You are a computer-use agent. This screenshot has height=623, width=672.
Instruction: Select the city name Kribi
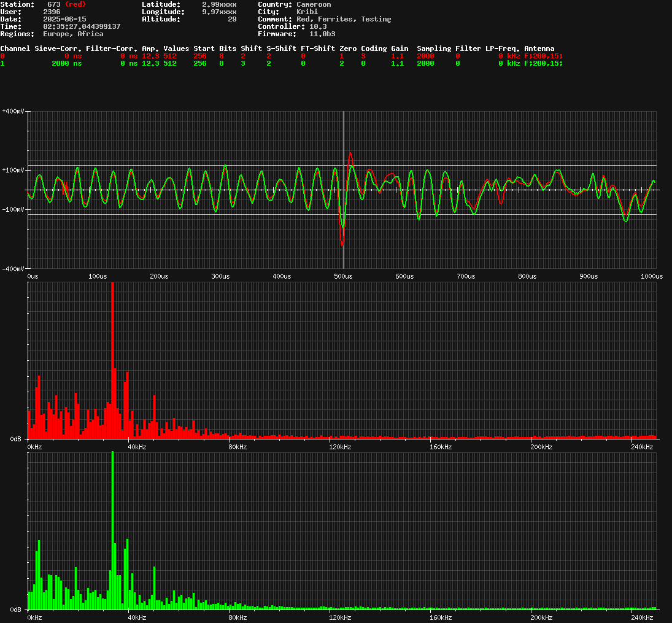pos(307,12)
